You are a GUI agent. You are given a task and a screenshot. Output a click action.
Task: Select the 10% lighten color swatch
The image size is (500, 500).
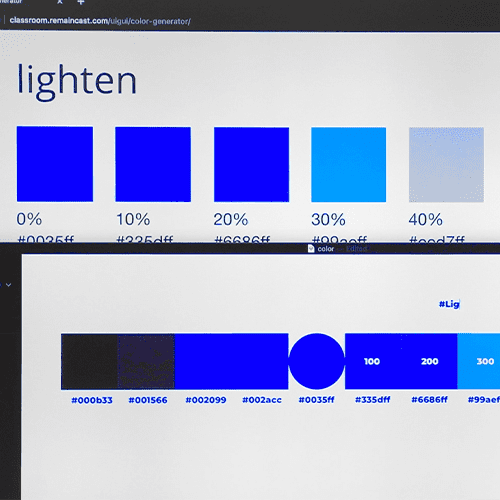coord(153,164)
